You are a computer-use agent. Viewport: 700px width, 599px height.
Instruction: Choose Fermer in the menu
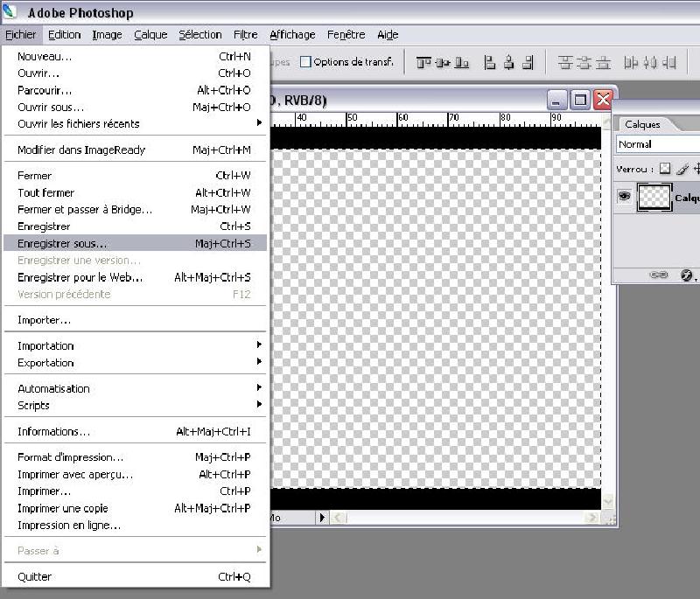coord(135,175)
